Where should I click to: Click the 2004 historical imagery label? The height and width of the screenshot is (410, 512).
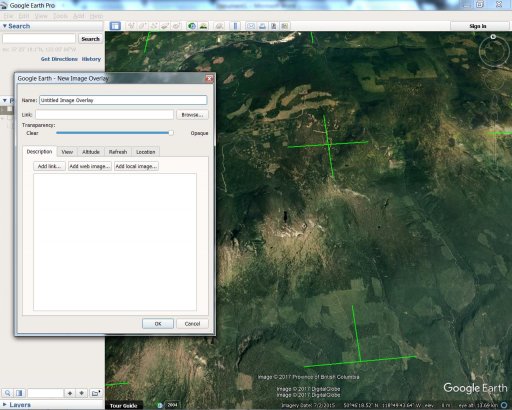point(172,405)
